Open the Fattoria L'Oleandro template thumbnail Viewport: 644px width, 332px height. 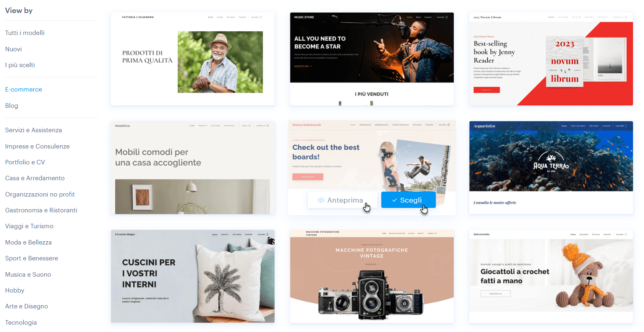click(193, 59)
